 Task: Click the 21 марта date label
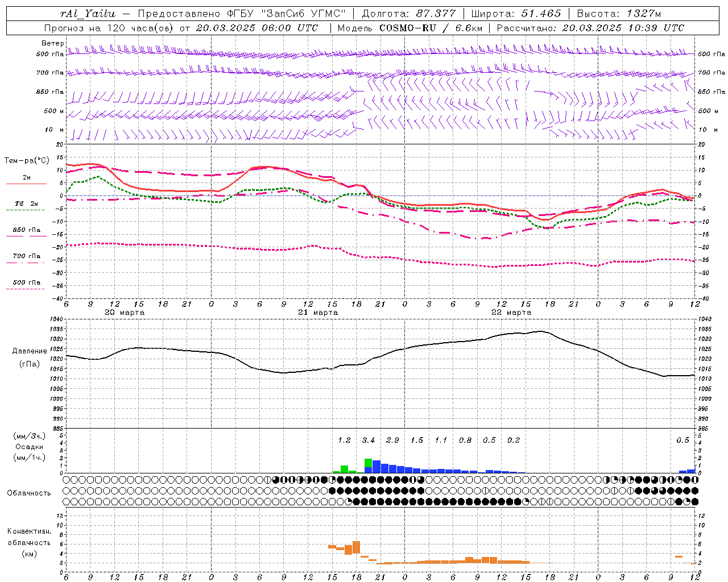pyautogui.click(x=318, y=313)
